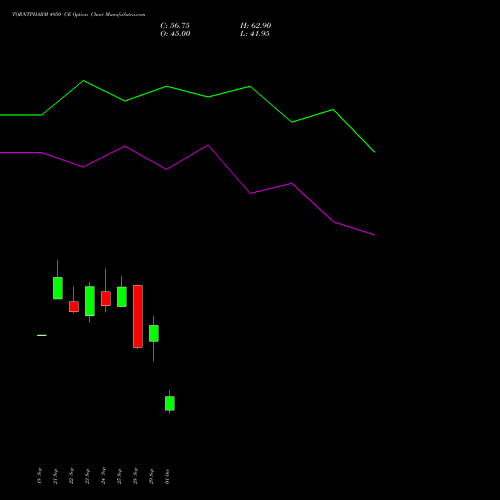Click the green indicator line
The image size is (500, 500).
click(x=187, y=92)
